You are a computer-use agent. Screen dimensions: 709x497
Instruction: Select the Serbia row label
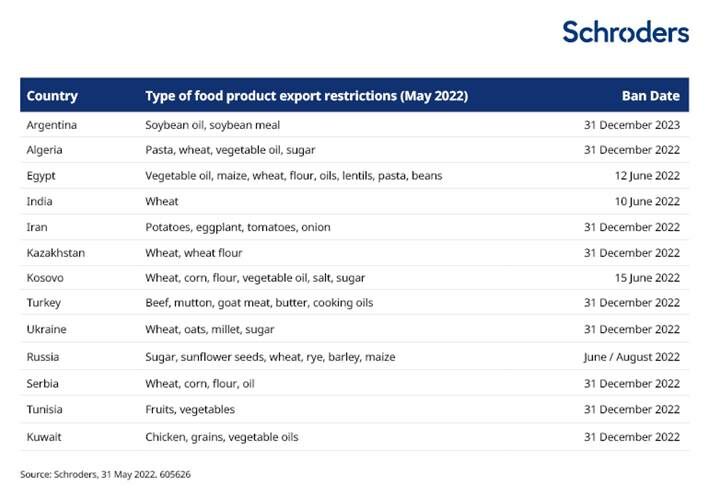(44, 383)
